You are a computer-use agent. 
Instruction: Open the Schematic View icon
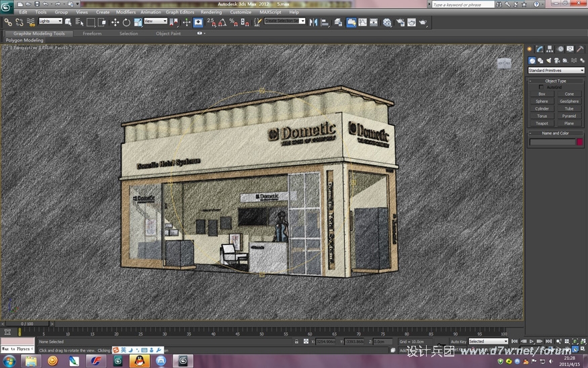(374, 22)
